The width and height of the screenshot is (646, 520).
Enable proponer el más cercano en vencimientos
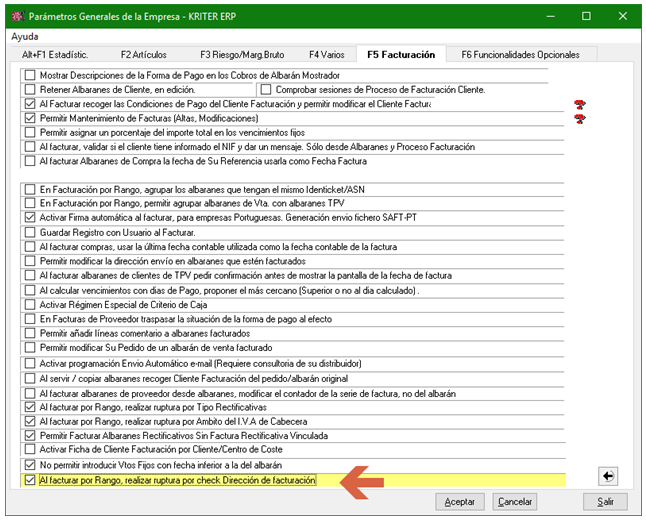(30, 290)
